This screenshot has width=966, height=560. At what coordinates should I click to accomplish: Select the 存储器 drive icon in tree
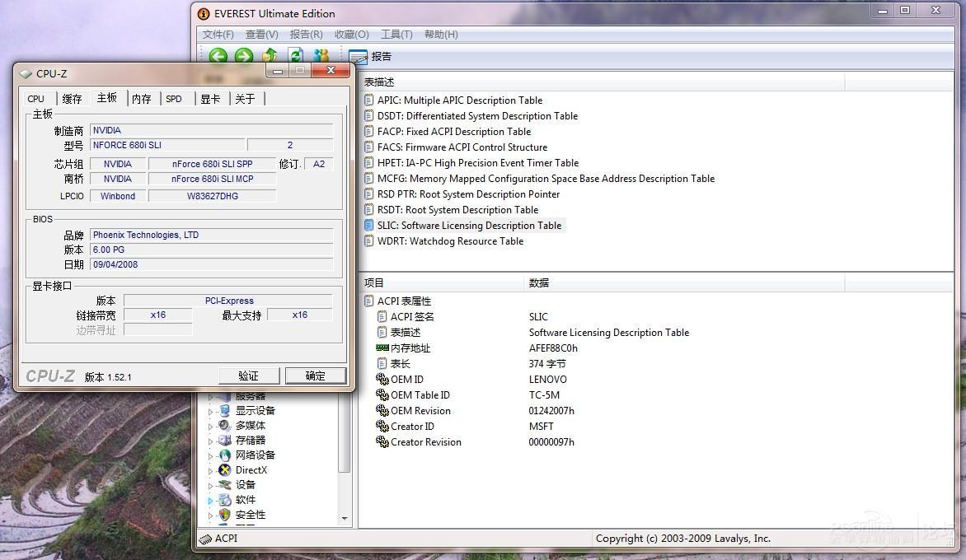[225, 440]
